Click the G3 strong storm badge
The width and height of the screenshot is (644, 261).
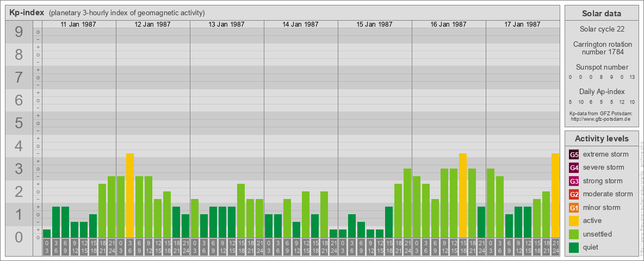574,181
